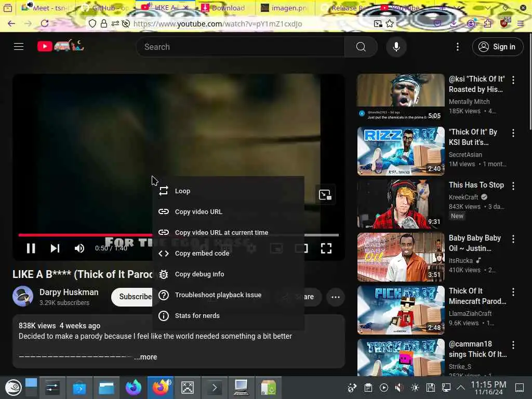
Task: Open options for 'This Has To Stop'
Action: pos(513,186)
